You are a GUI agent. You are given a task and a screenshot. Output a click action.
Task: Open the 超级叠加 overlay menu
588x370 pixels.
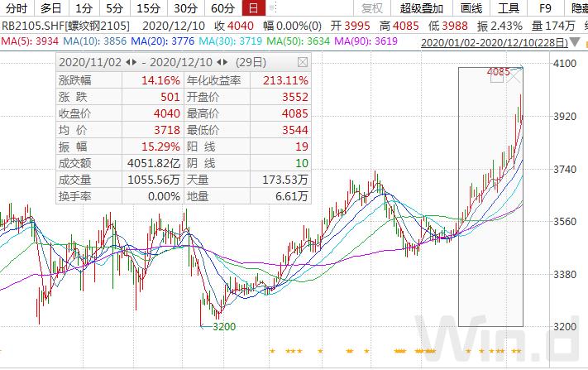tap(422, 8)
